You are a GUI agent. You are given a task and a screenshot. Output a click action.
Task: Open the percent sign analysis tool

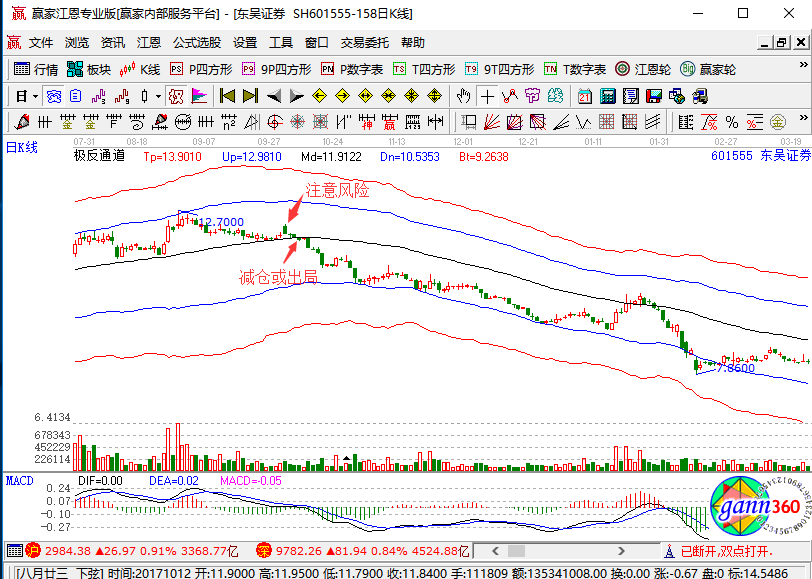point(731,122)
